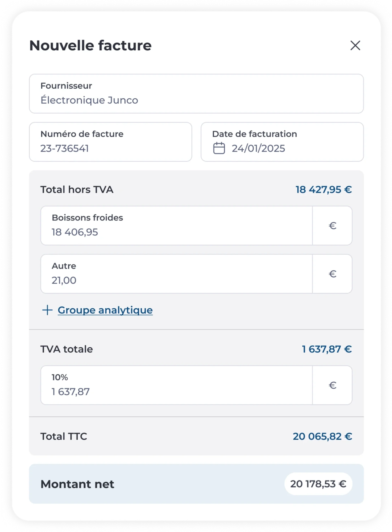Viewport: 392px width, 532px height.
Task: Click the TVA totale amount 1 637,87 €
Action: click(327, 349)
